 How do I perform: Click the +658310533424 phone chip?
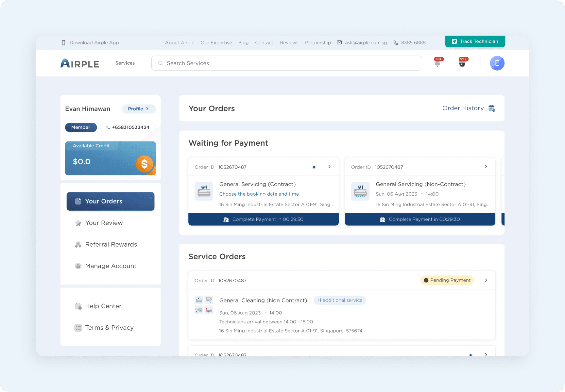128,127
